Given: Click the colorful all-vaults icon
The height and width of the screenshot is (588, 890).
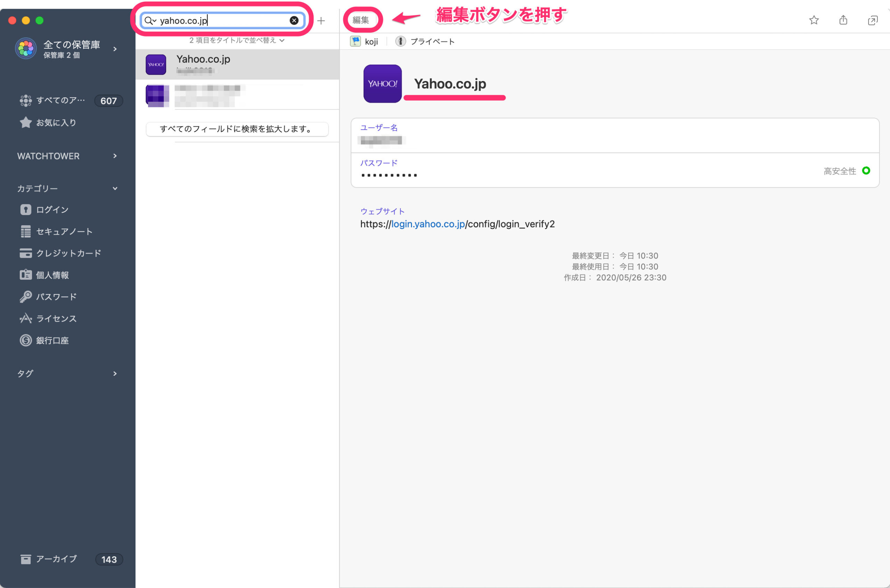Looking at the screenshot, I should [26, 48].
